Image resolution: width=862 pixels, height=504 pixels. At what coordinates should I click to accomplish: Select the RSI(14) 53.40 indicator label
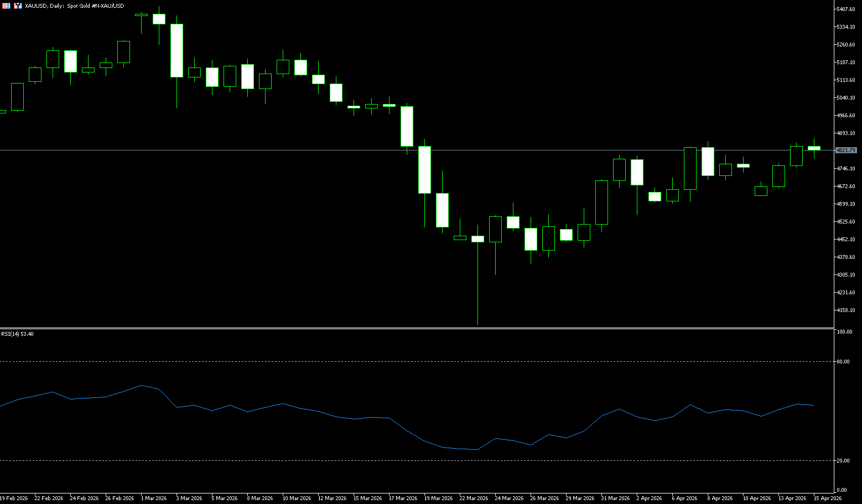(x=17, y=334)
